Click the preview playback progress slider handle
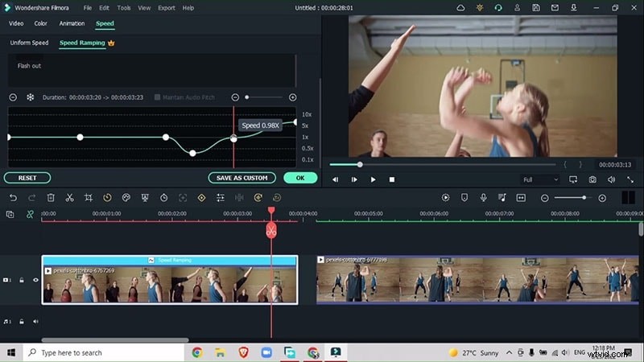Screen dimensions: 644x362 coord(360,165)
